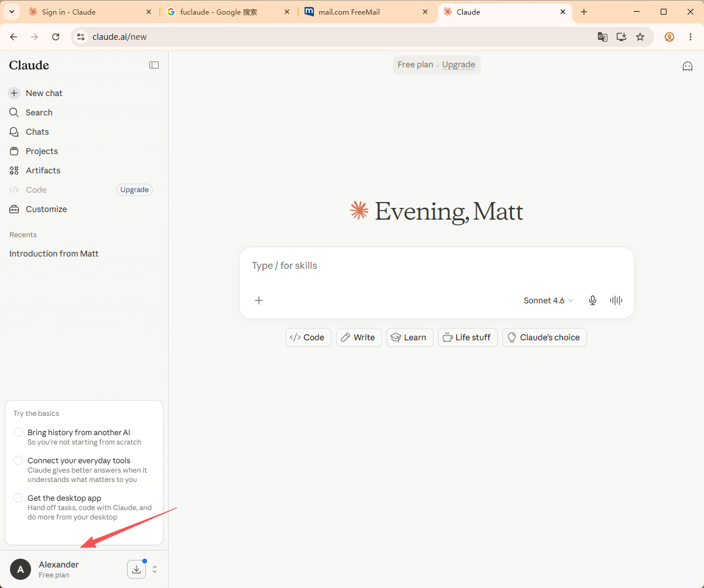This screenshot has width=704, height=588.
Task: Click the translate page icon
Action: [x=603, y=37]
